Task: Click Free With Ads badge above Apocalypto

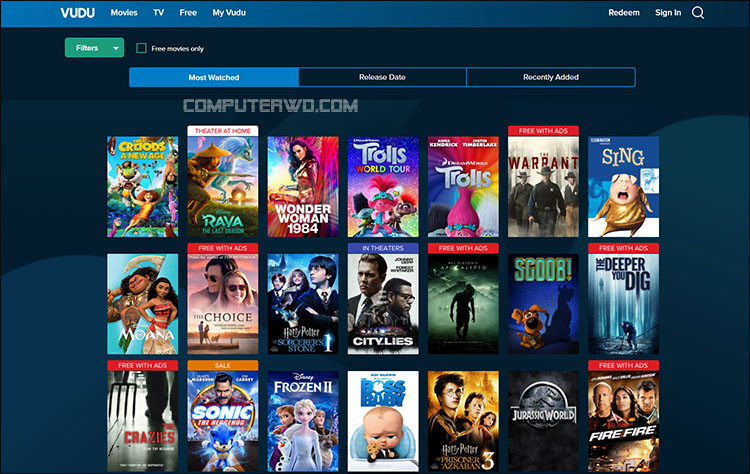Action: click(463, 248)
